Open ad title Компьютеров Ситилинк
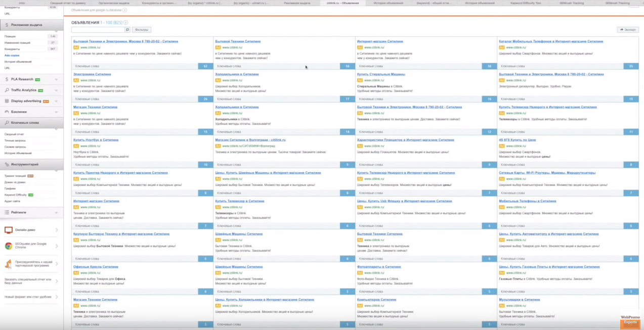Screen dimensions: 644x330 tap(377, 300)
